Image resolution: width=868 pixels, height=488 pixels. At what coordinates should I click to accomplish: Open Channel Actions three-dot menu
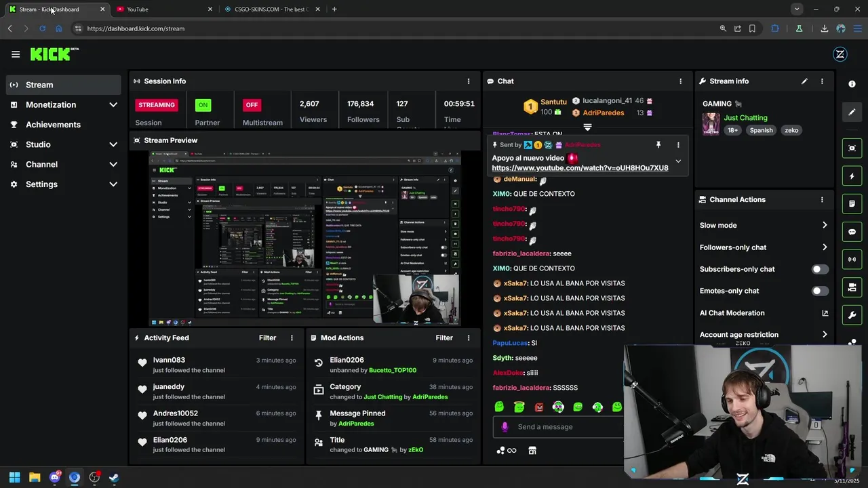(x=822, y=200)
